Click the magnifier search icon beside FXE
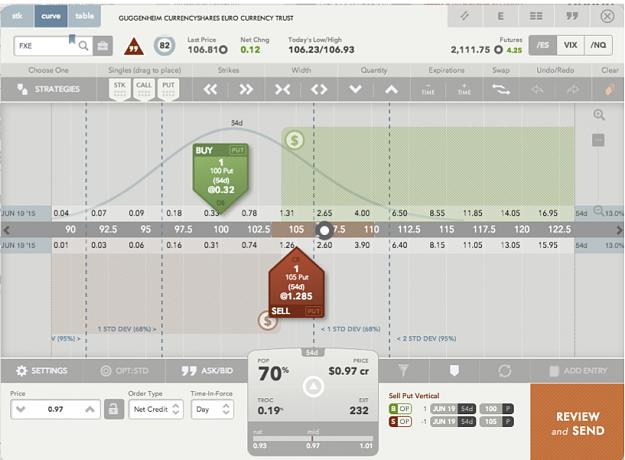 pyautogui.click(x=83, y=46)
